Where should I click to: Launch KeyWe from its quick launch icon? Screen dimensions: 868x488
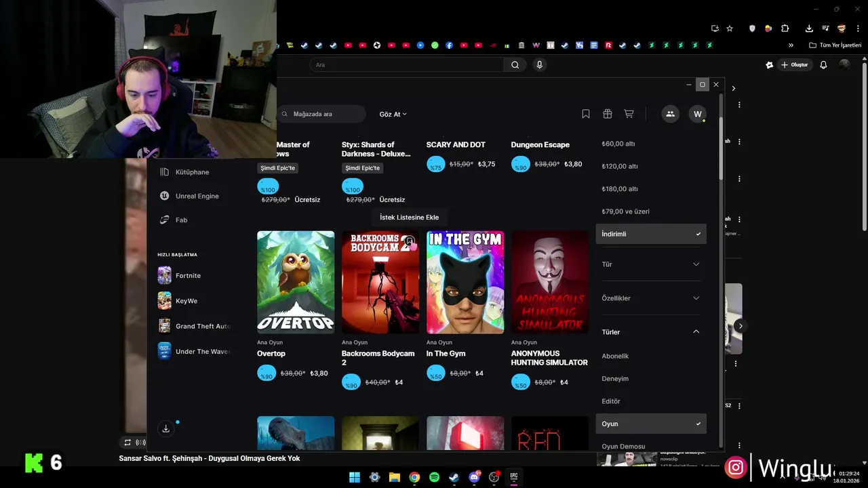(x=164, y=300)
